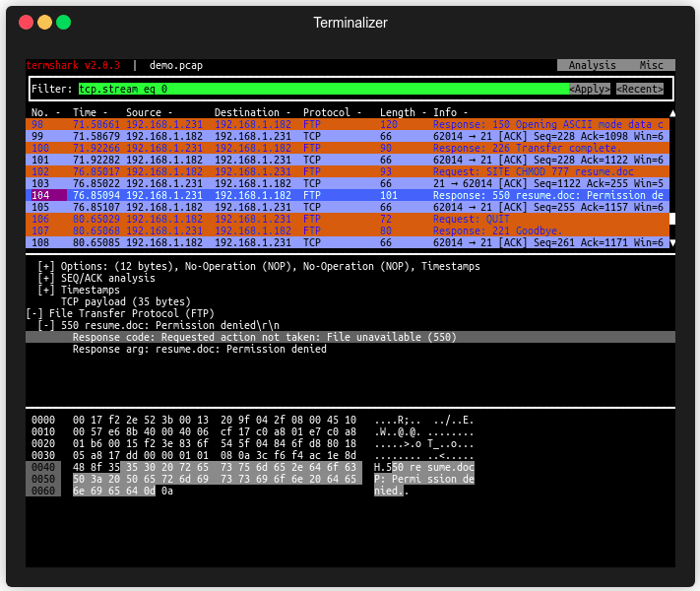Sort packets by the Info column
The image size is (700, 591).
pyautogui.click(x=450, y=112)
